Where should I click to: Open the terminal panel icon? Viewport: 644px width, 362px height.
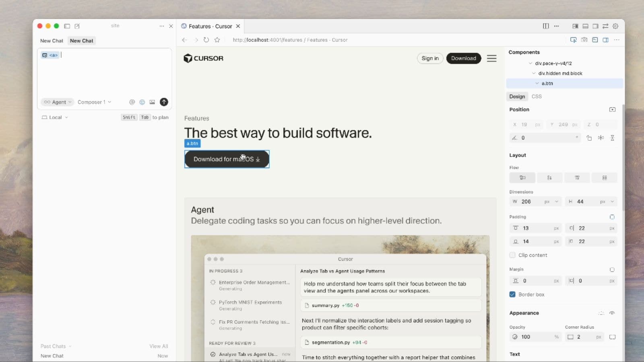pyautogui.click(x=595, y=40)
